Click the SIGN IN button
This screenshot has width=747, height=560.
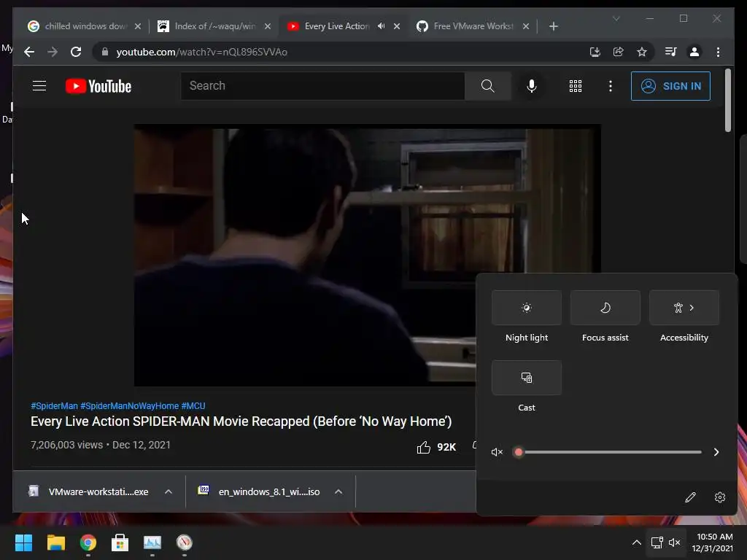[670, 86]
